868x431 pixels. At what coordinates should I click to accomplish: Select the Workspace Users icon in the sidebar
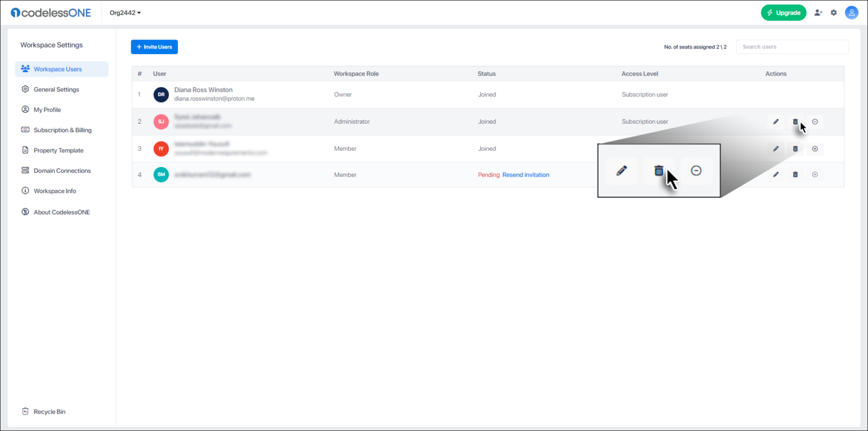click(x=25, y=69)
